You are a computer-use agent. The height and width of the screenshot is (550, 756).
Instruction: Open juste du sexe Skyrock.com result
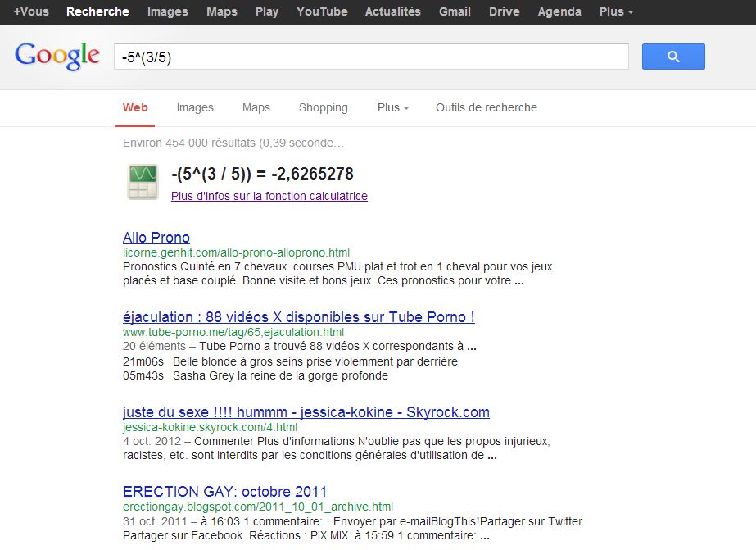pos(306,412)
